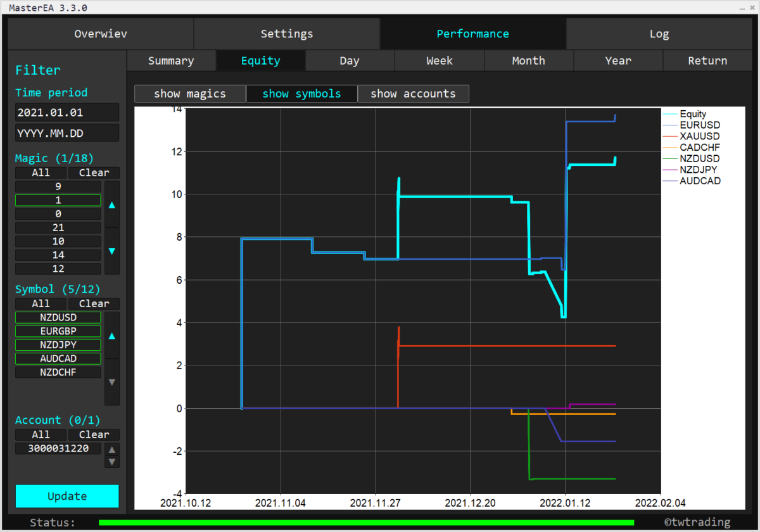Toggle show accounts mode
The image size is (760, 532).
point(413,93)
